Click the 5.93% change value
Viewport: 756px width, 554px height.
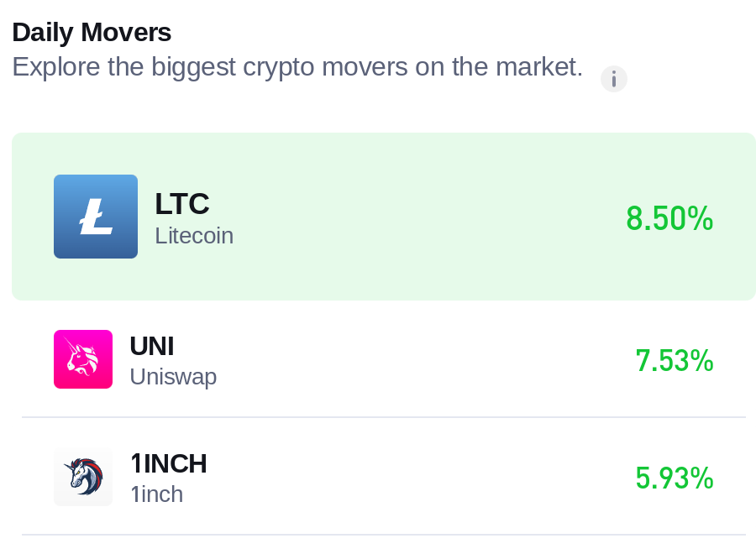674,478
